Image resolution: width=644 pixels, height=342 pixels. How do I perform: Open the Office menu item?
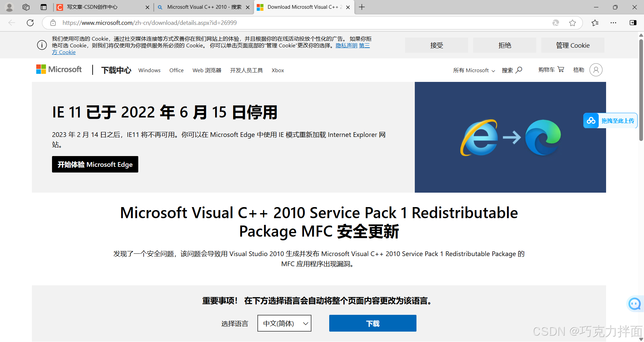(177, 70)
